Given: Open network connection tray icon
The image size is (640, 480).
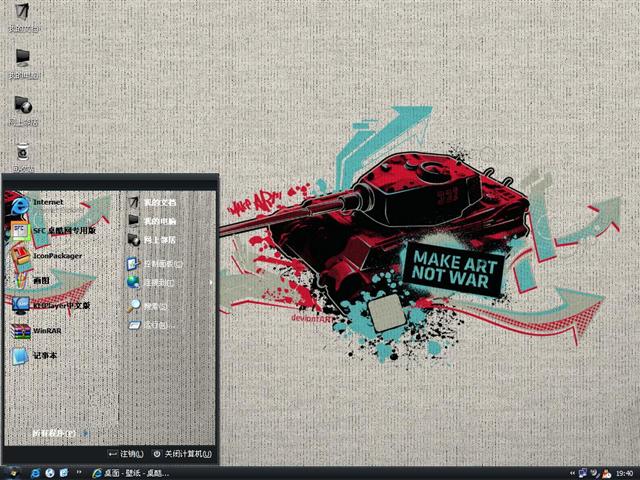Looking at the screenshot, I should point(582,473).
